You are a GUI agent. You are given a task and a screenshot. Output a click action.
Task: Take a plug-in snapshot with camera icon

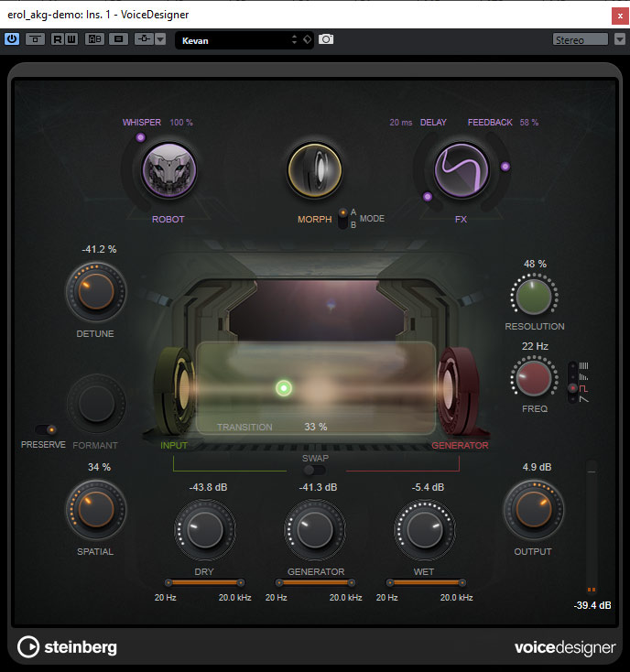click(x=326, y=39)
